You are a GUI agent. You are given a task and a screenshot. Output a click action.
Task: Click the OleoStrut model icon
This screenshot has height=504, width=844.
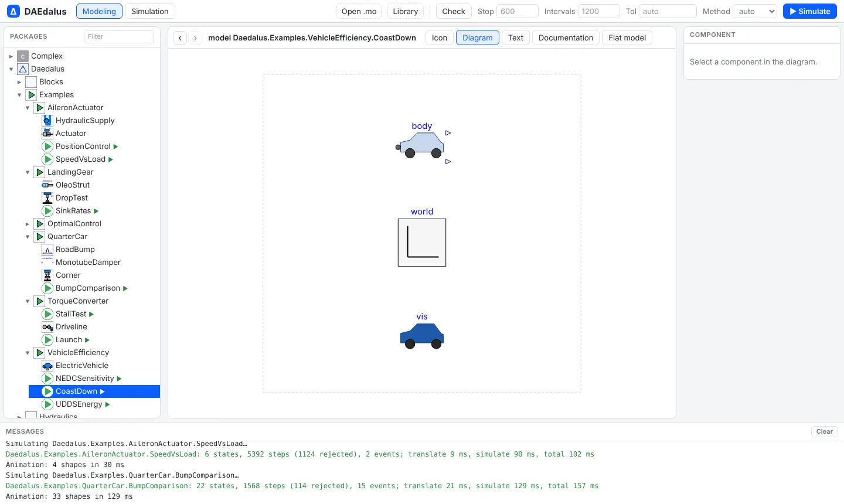(x=47, y=185)
